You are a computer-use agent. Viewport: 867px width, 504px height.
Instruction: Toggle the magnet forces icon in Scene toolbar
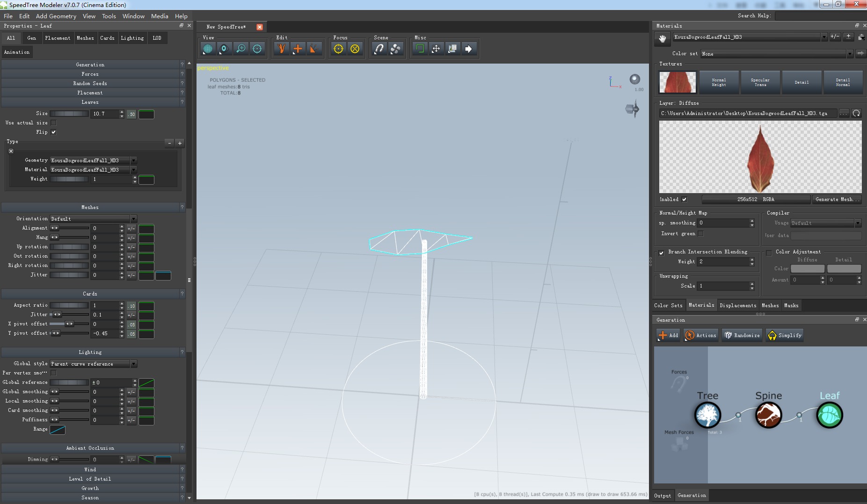379,49
